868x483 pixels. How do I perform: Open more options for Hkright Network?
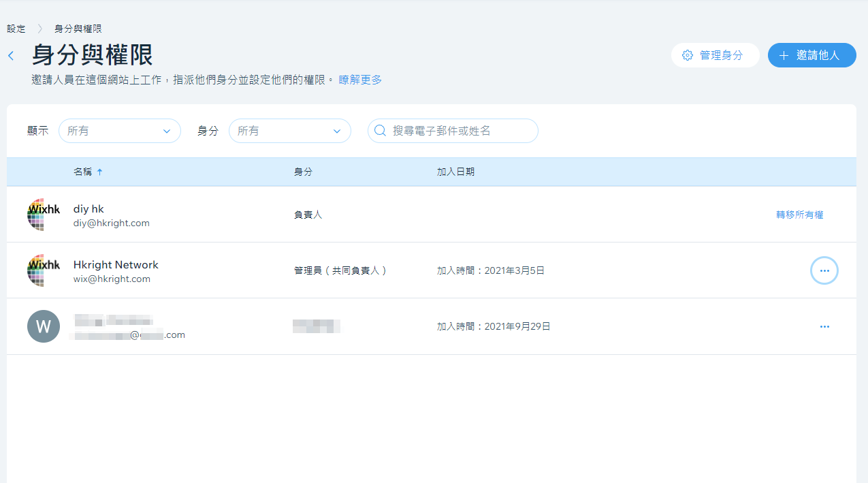point(824,270)
